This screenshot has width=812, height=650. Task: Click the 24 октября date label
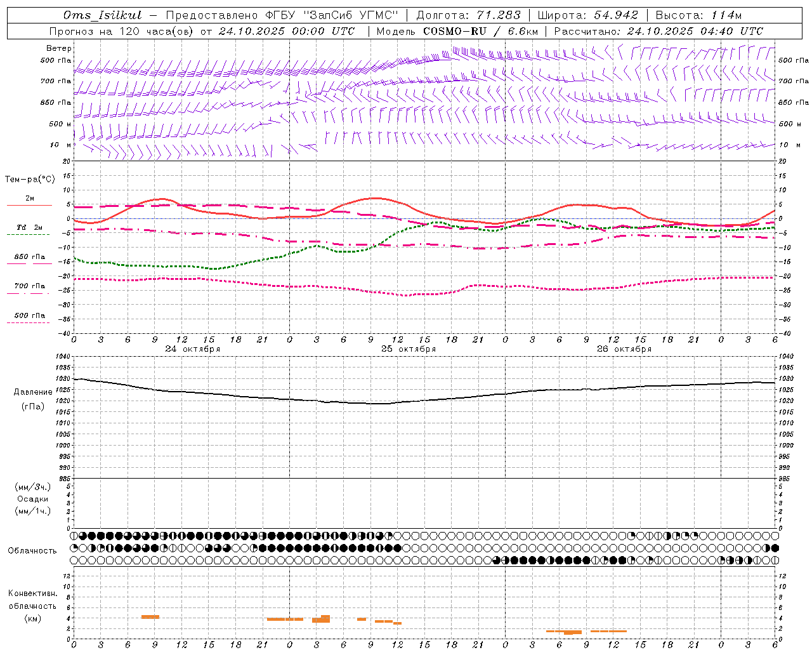pos(192,349)
